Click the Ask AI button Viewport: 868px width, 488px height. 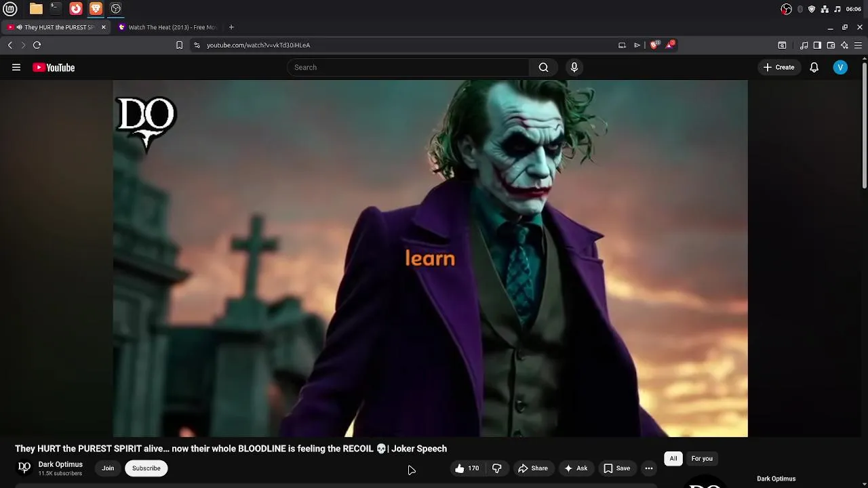(576, 468)
